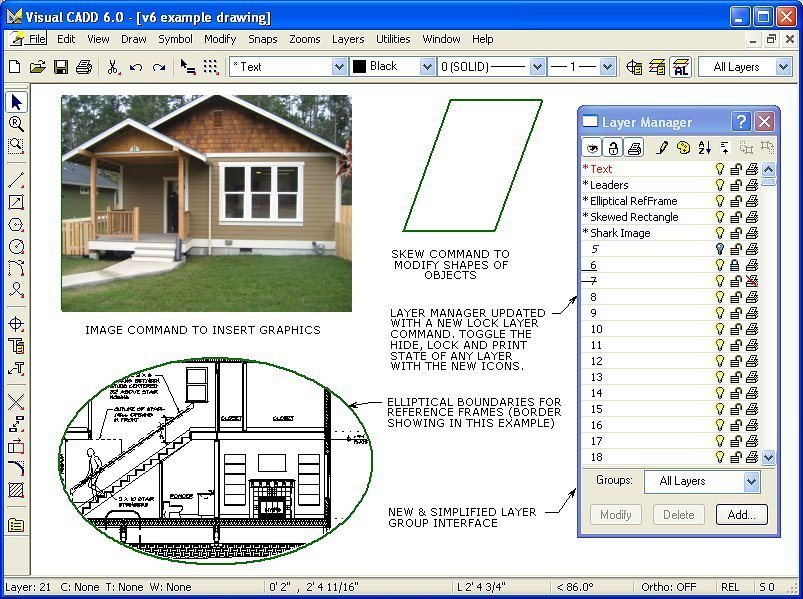Screen dimensions: 803x599
Task: Toggle the lock button in Layer Manager toolbar
Action: [x=613, y=148]
